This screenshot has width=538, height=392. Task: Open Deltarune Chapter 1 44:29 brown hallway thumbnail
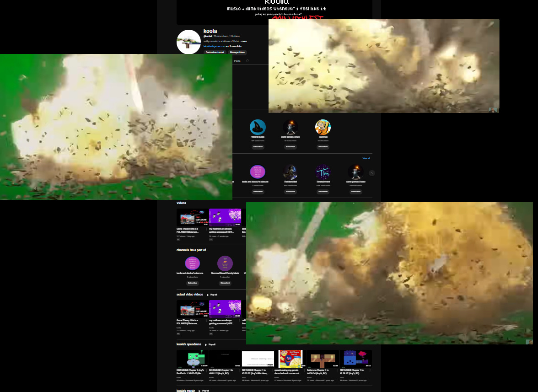click(x=323, y=359)
